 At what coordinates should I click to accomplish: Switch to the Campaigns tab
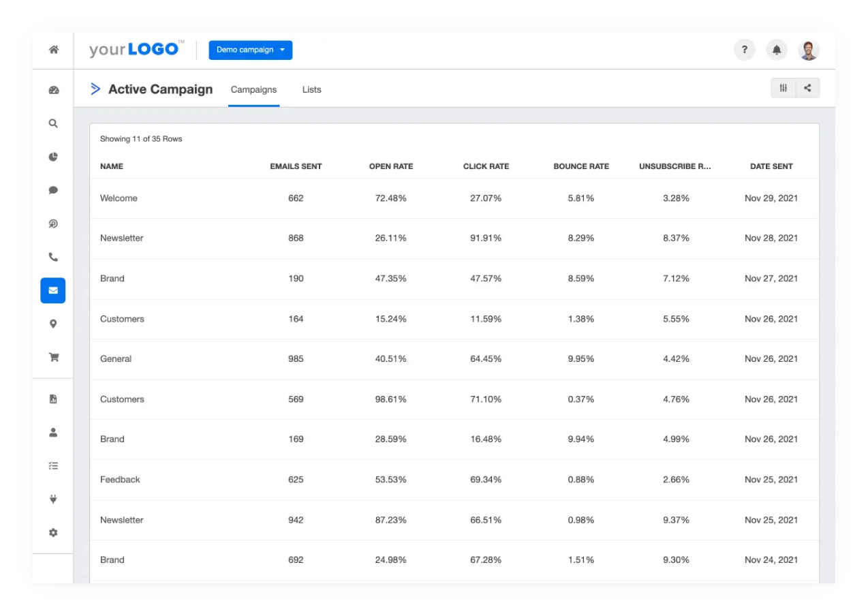coord(253,89)
